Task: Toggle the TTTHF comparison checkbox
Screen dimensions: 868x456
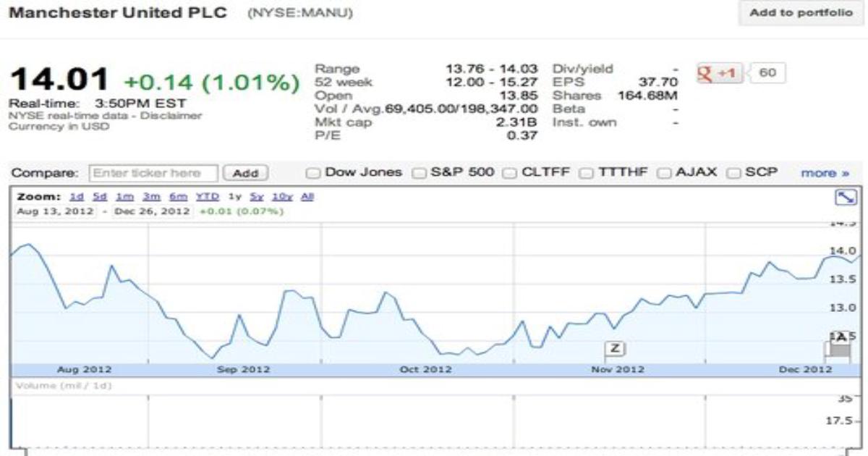Action: pos(587,173)
